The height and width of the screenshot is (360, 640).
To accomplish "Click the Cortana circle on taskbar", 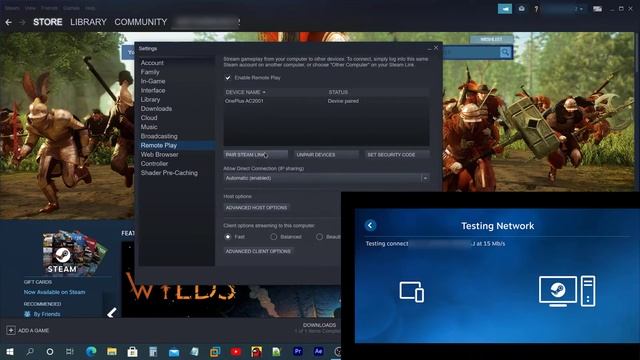I will (50, 351).
